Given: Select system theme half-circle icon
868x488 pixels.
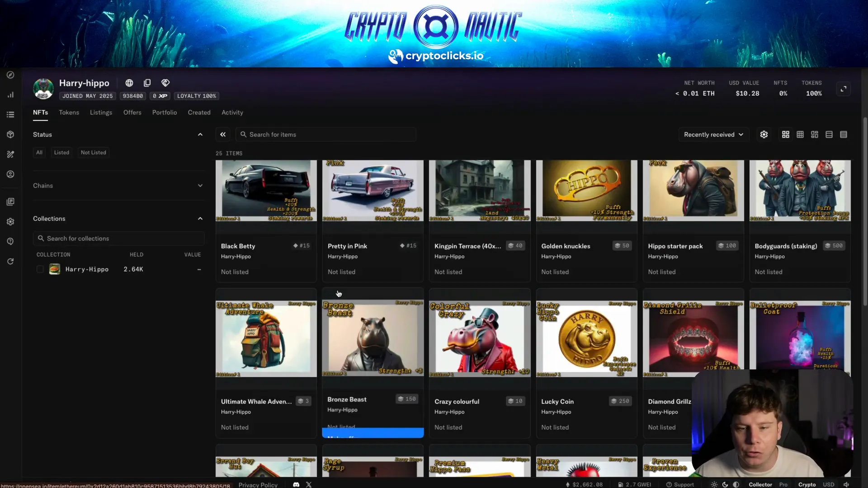Looking at the screenshot, I should click(x=736, y=484).
